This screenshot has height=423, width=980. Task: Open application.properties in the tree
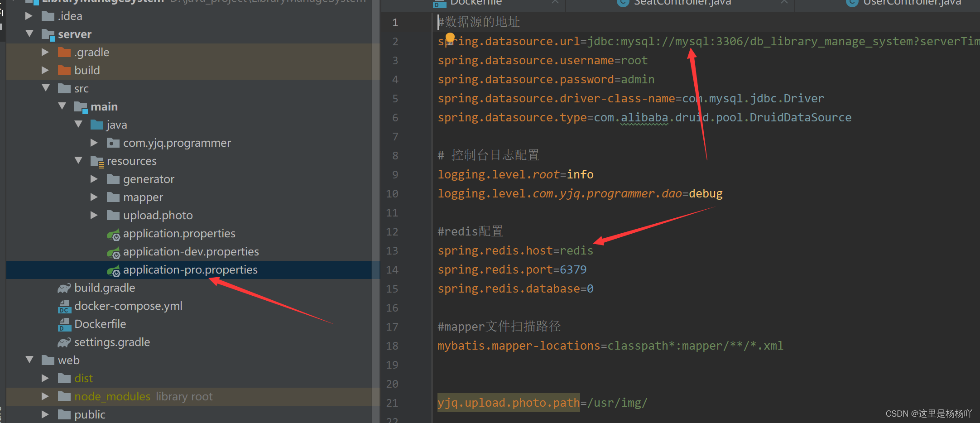179,233
